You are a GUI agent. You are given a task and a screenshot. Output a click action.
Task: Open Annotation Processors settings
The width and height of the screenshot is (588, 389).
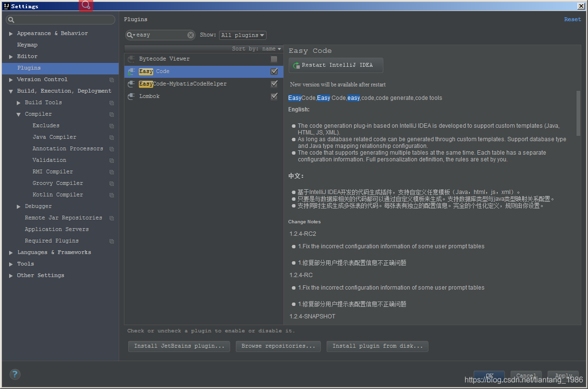coord(68,149)
